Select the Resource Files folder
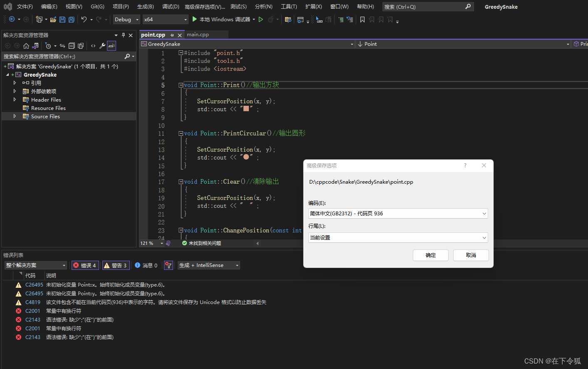This screenshot has width=588, height=369. click(x=48, y=108)
